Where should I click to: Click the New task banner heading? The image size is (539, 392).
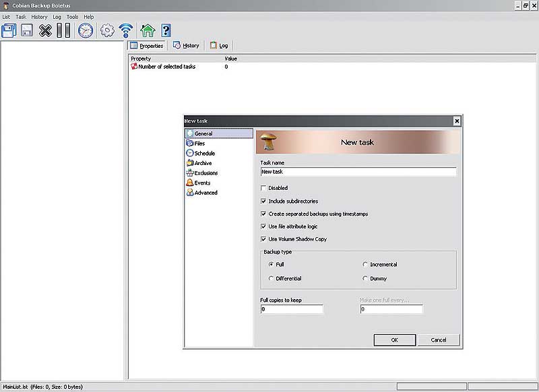click(357, 142)
